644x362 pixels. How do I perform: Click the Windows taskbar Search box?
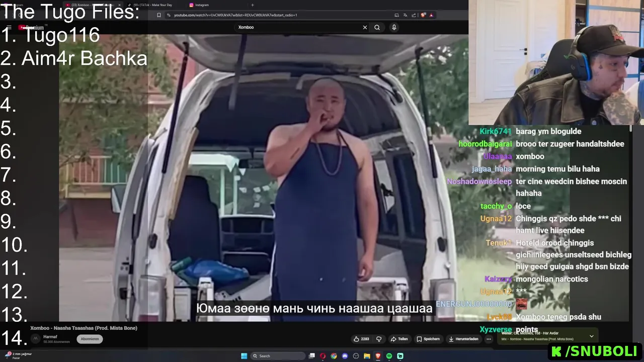[x=278, y=356]
